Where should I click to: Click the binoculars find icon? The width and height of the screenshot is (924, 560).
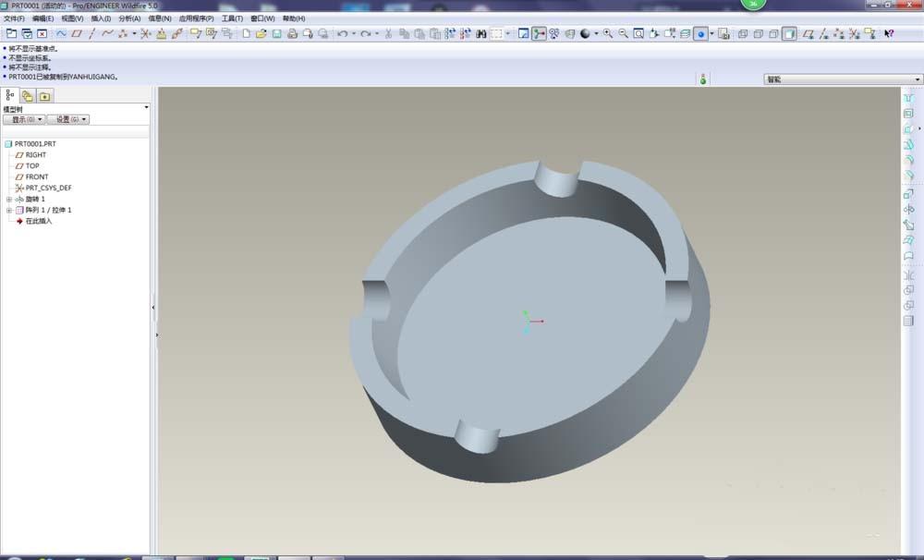coord(481,33)
